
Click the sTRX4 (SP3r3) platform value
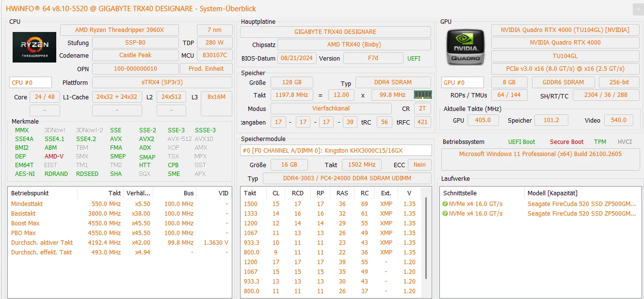(162, 83)
